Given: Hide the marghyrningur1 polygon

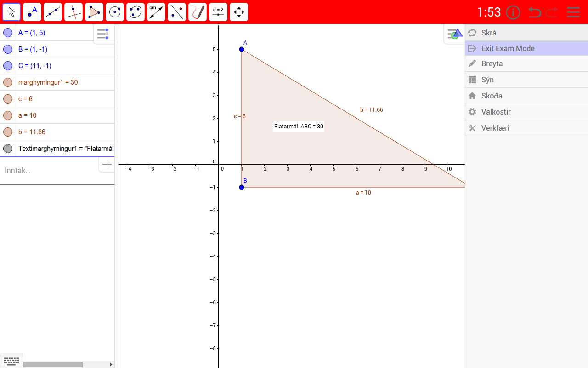Looking at the screenshot, I should tap(7, 82).
